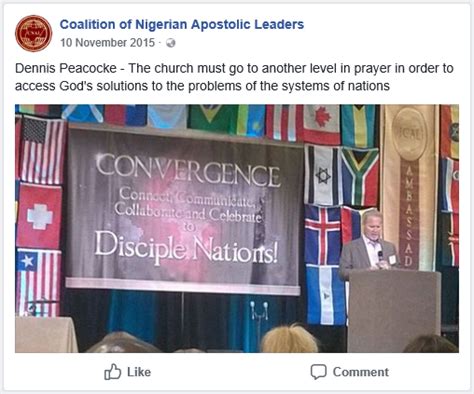This screenshot has width=474, height=394.
Task: Click the Like text label
Action: [x=139, y=372]
